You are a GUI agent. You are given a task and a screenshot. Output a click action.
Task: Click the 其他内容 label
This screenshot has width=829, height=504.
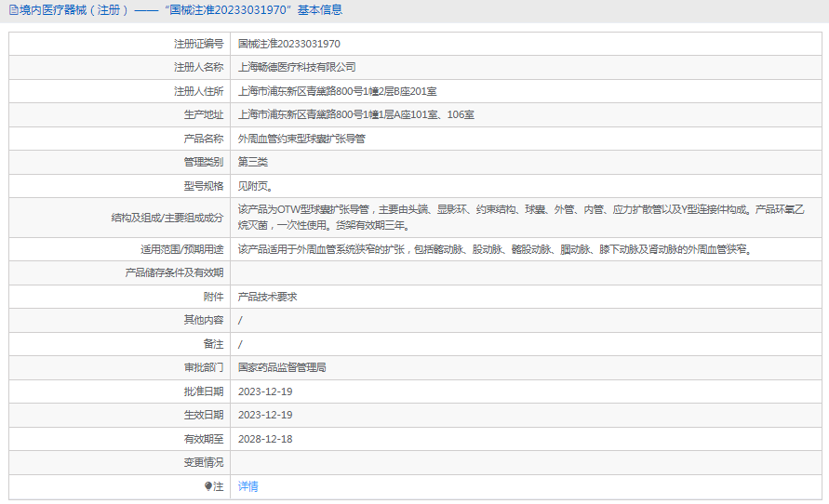204,320
